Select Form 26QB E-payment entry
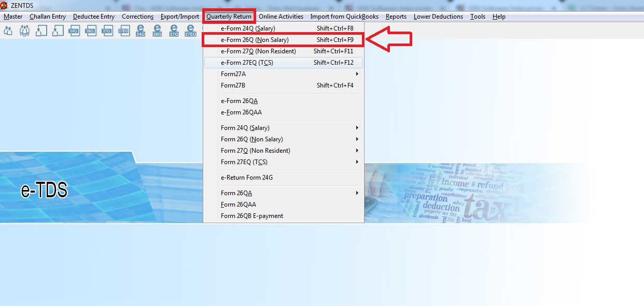This screenshot has height=306, width=644. [284, 216]
